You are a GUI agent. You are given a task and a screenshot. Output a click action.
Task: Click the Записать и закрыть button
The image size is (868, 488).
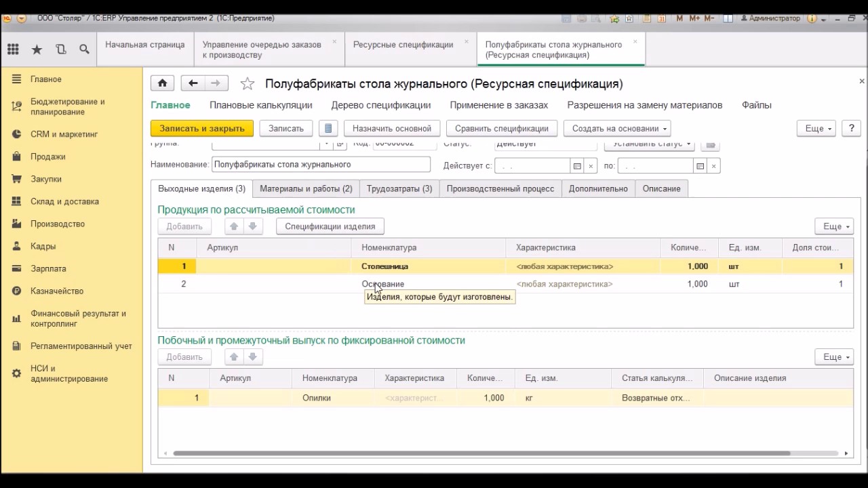(x=202, y=128)
